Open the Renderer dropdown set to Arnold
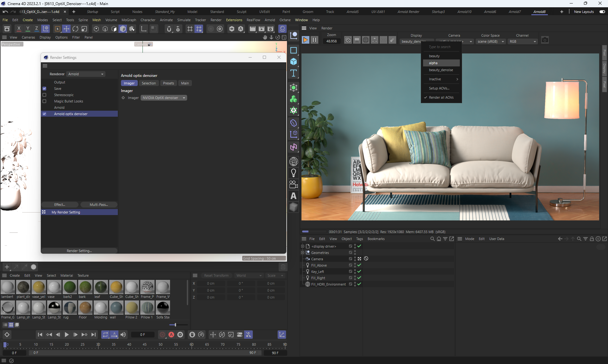 coord(86,74)
